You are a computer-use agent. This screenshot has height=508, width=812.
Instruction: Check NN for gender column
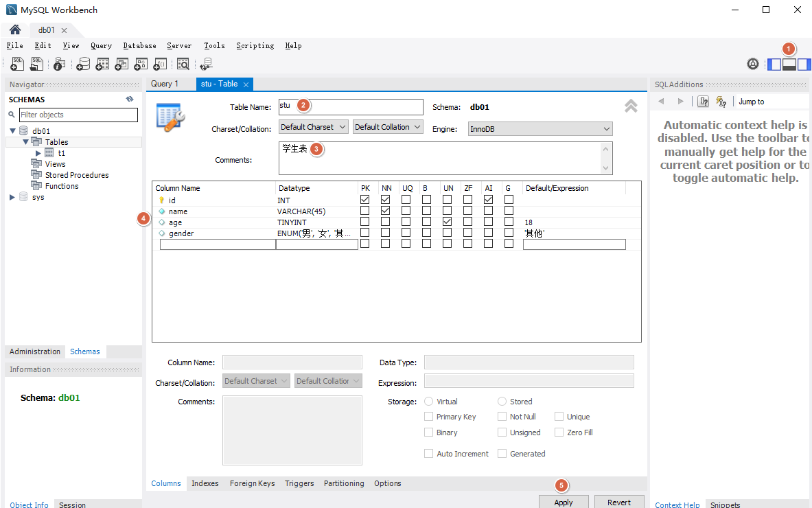385,233
